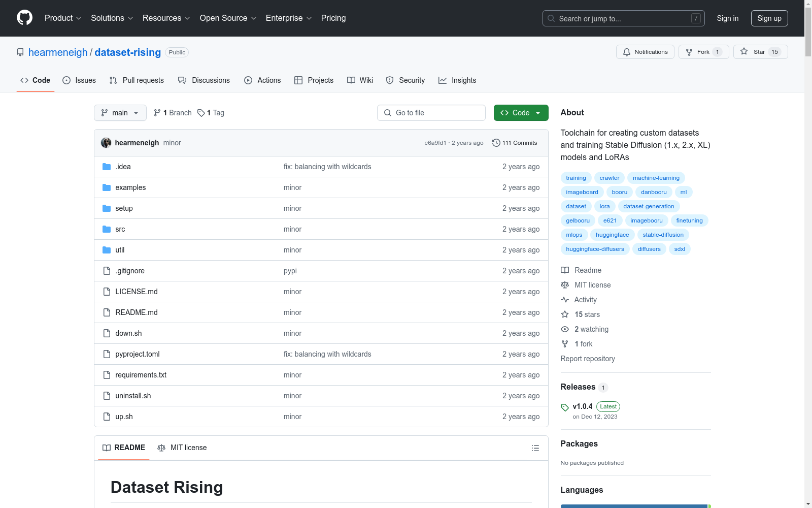
Task: Open the Product dropdown menu
Action: point(63,18)
